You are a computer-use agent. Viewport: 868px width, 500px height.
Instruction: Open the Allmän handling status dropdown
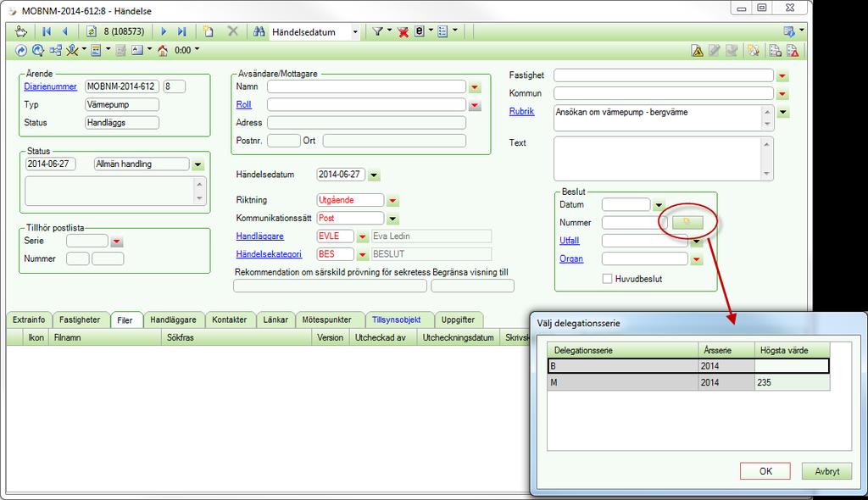click(x=198, y=164)
